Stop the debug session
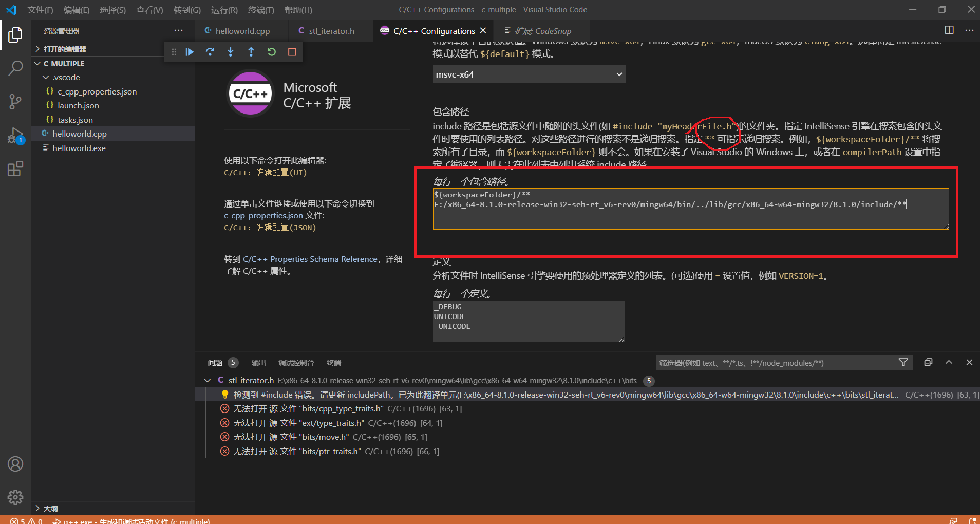Screen dimensions: 980x524 [x=292, y=51]
